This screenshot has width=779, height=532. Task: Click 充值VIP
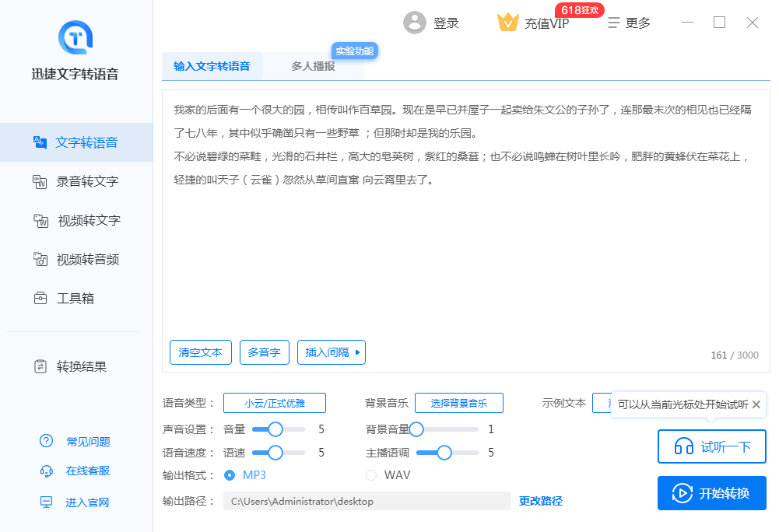click(546, 23)
